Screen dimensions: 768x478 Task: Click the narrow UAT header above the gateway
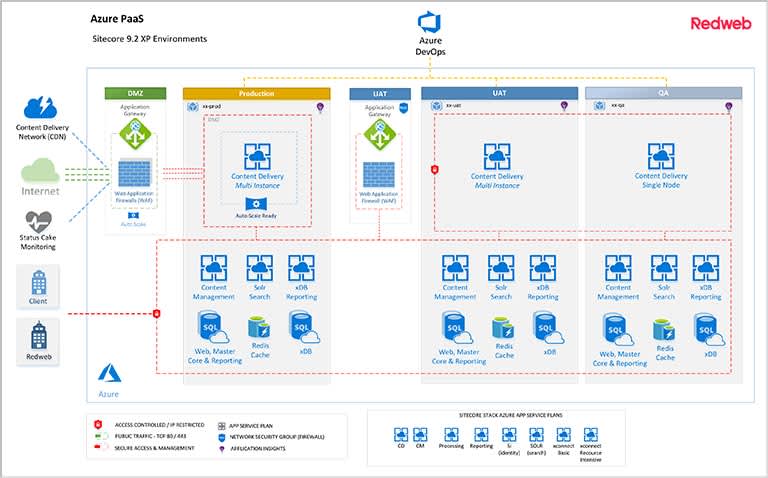coord(380,94)
